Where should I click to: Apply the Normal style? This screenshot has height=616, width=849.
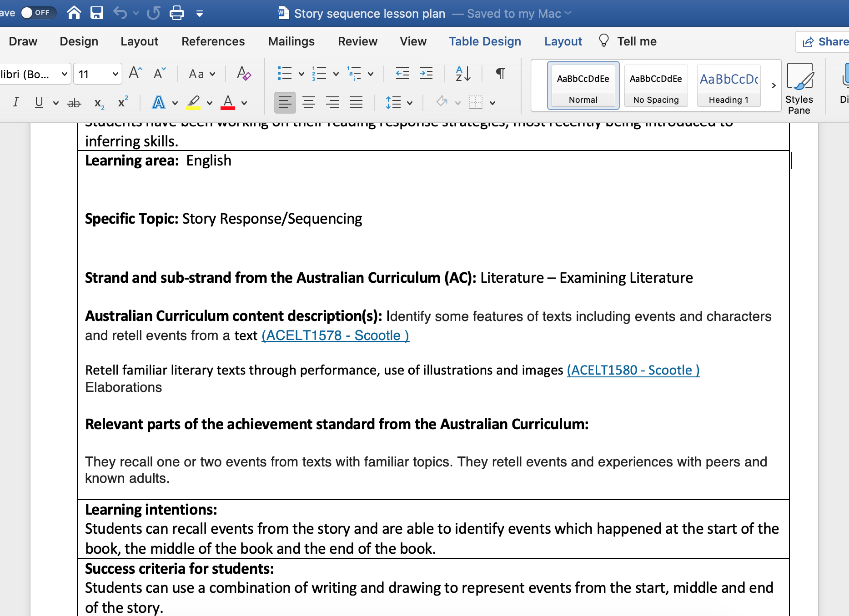pyautogui.click(x=583, y=85)
